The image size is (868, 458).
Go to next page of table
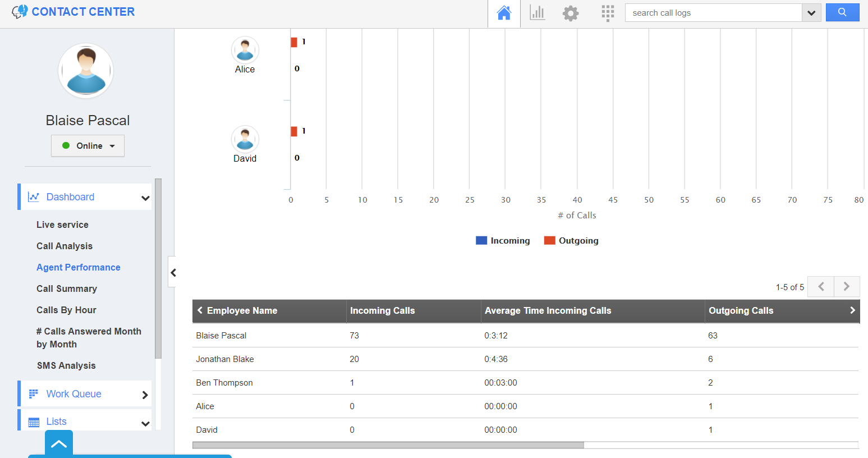846,287
